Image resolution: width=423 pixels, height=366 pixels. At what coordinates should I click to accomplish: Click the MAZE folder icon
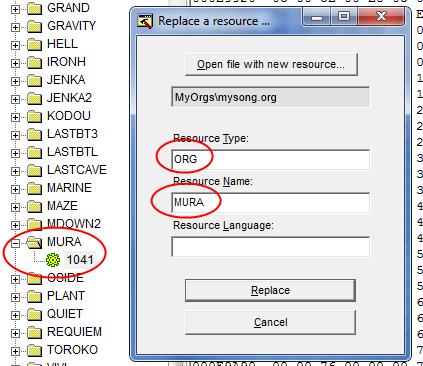pos(34,207)
